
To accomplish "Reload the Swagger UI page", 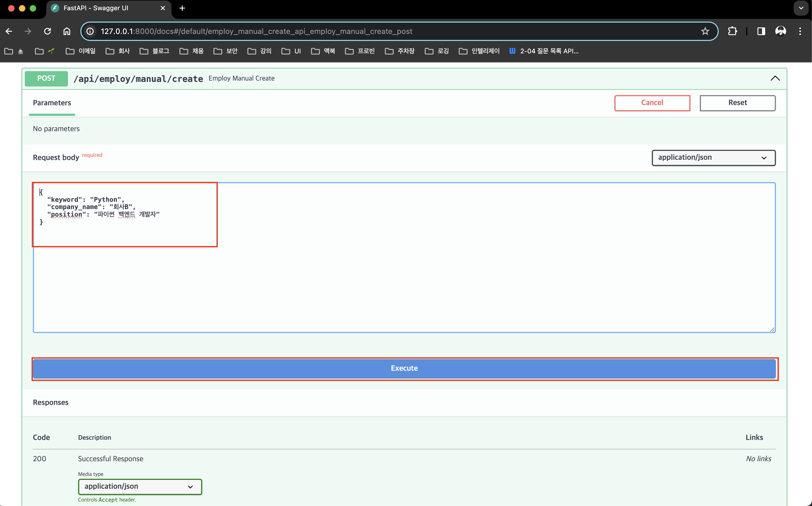I will pos(47,31).
